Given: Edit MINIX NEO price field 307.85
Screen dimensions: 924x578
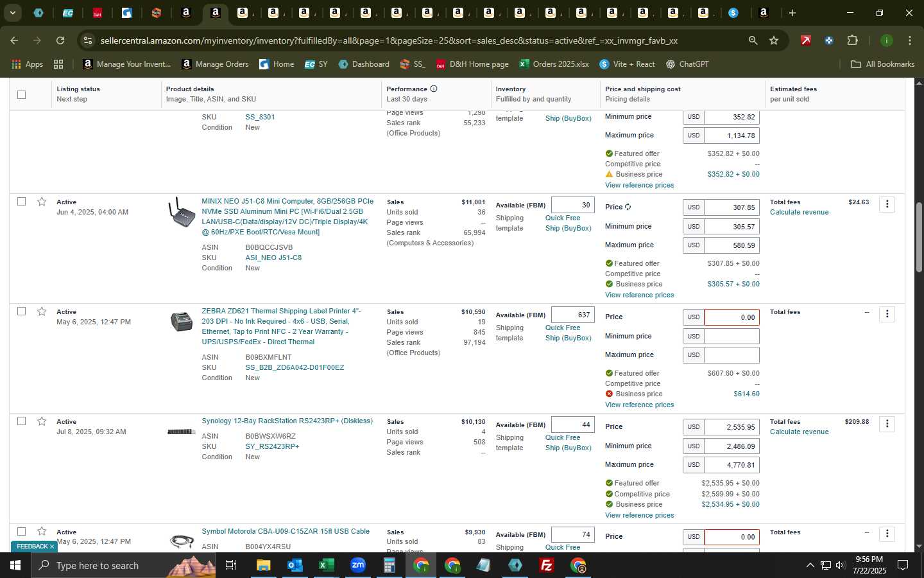Looking at the screenshot, I should (x=732, y=207).
